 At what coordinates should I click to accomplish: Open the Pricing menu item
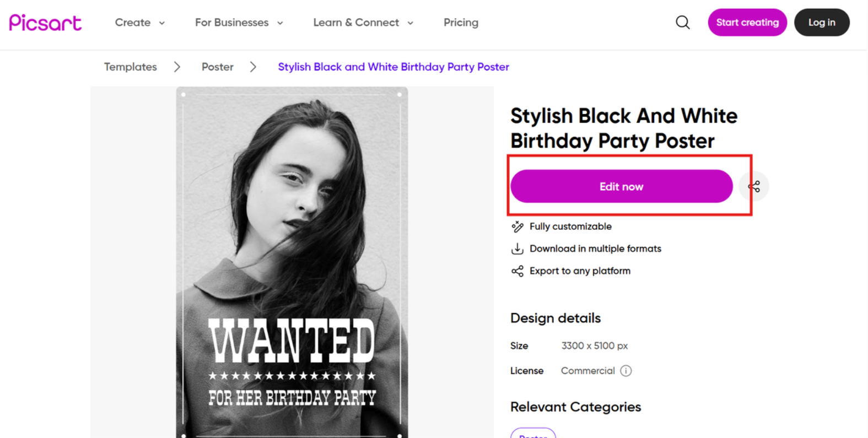coord(461,23)
